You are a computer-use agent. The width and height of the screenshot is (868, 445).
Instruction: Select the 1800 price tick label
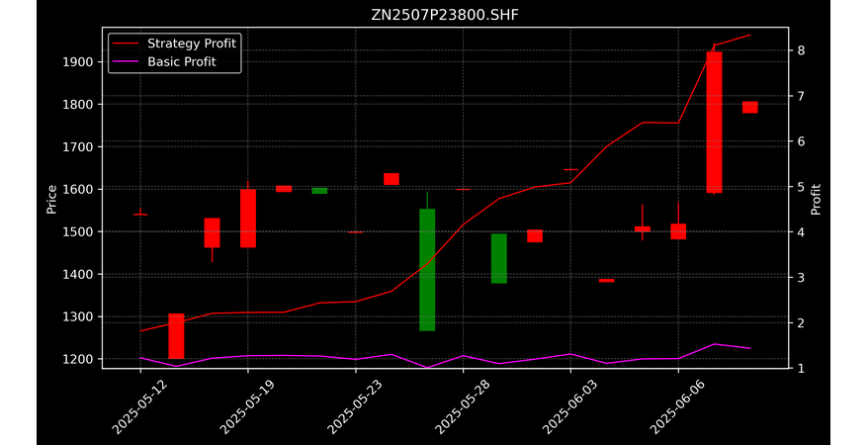(x=79, y=104)
